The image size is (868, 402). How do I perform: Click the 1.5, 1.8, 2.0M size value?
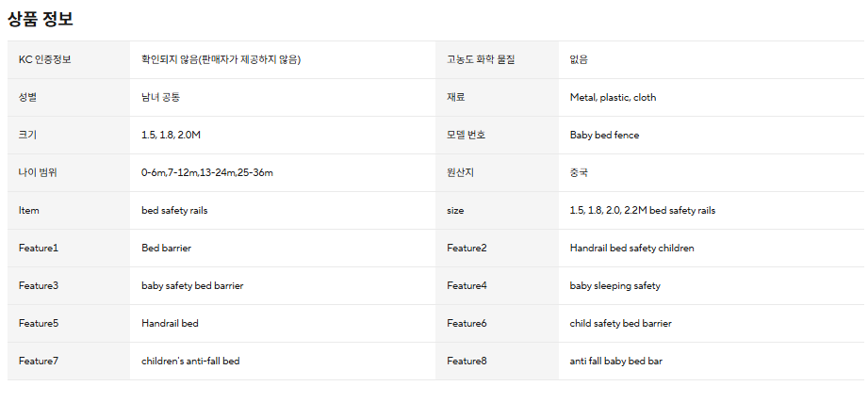click(171, 136)
